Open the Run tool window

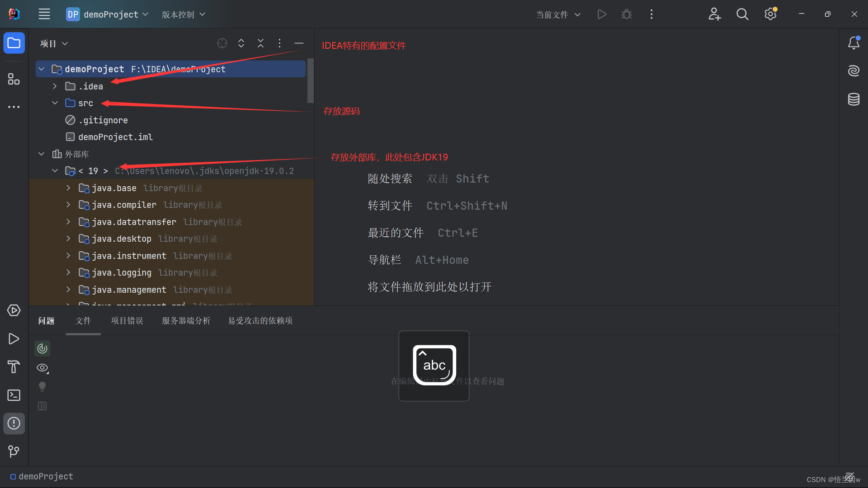(14, 339)
